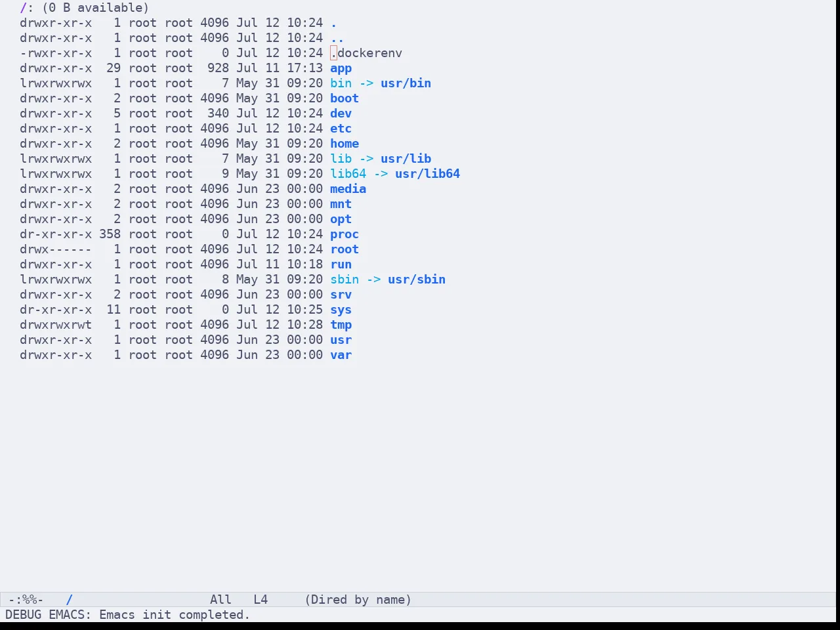Open the tmp directory
Screen dimensions: 840x630
pyautogui.click(x=341, y=325)
